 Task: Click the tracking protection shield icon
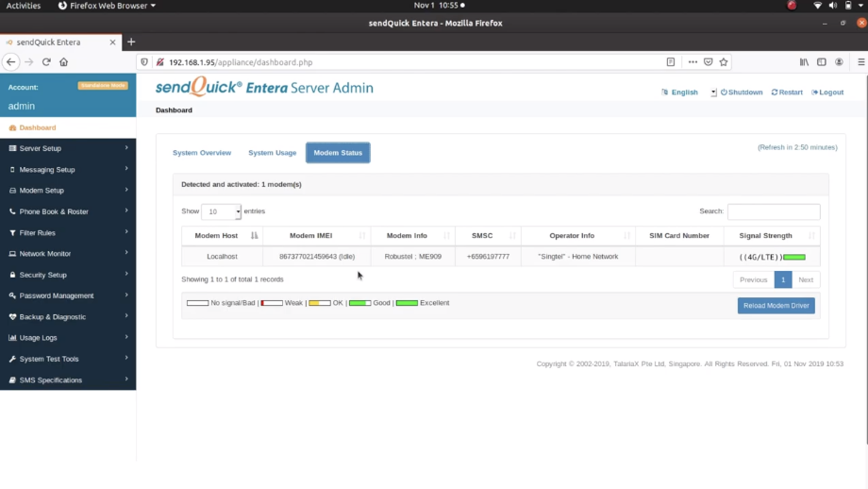pyautogui.click(x=144, y=62)
